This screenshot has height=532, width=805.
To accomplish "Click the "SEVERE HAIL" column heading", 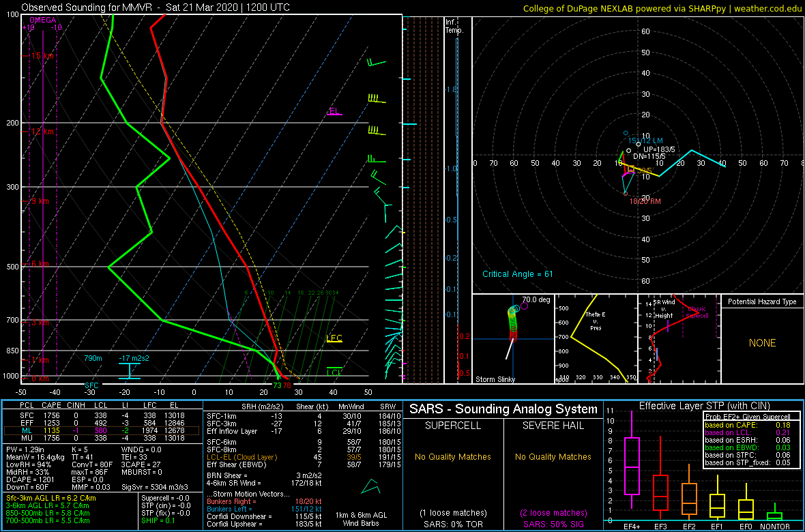I will tap(553, 427).
